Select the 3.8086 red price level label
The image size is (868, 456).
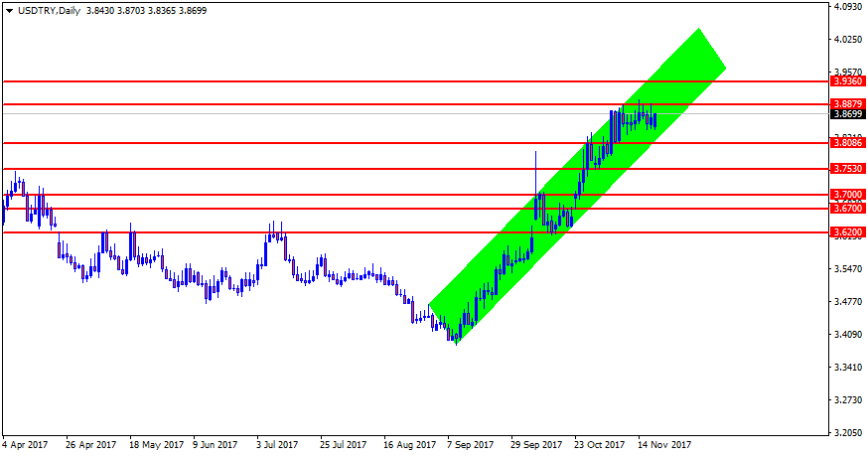847,143
